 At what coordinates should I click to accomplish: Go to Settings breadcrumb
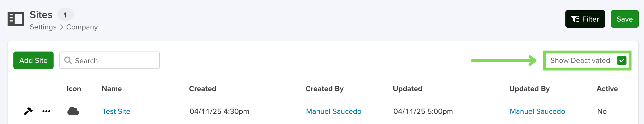tap(43, 27)
